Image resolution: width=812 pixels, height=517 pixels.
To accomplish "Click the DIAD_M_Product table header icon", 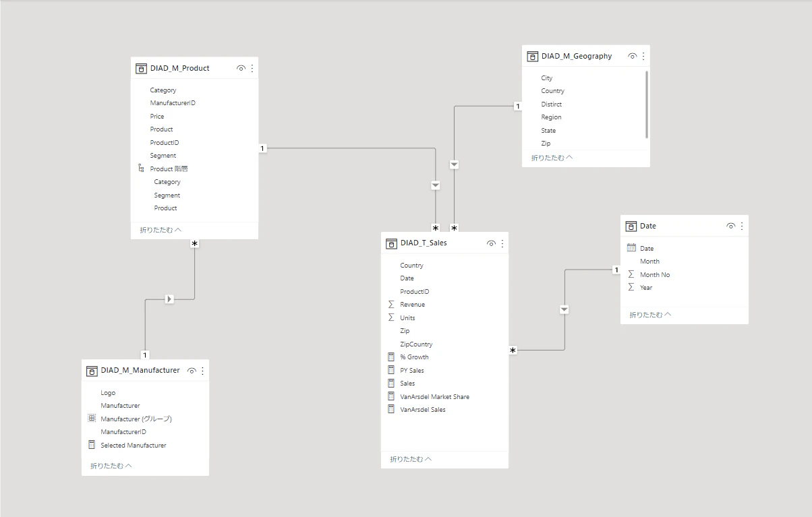I will [x=141, y=68].
